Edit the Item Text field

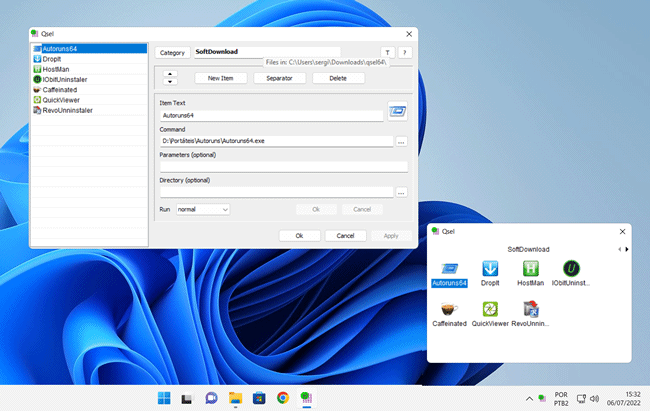[x=272, y=115]
